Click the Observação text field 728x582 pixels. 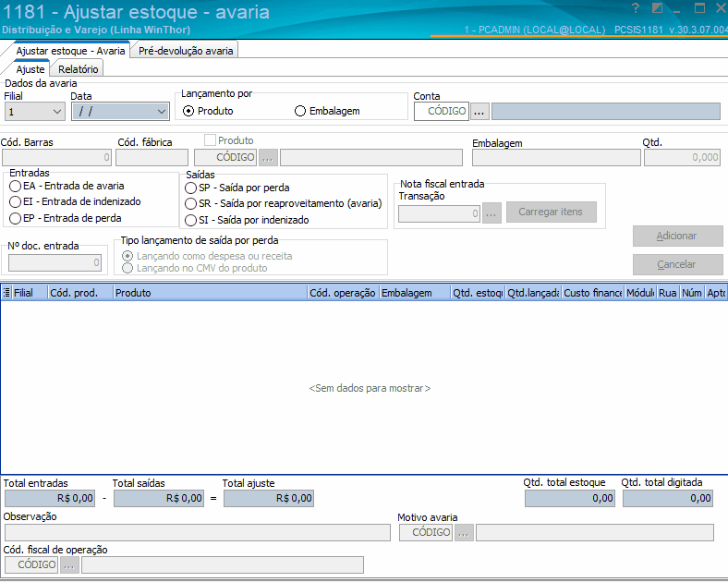198,532
